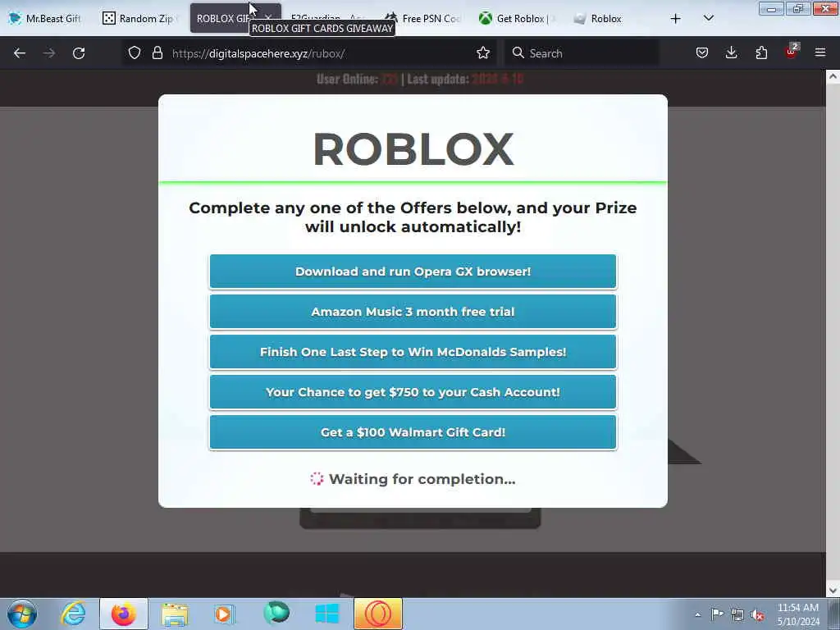Image resolution: width=840 pixels, height=630 pixels.
Task: Open the Downloads toolbar icon
Action: pos(731,52)
